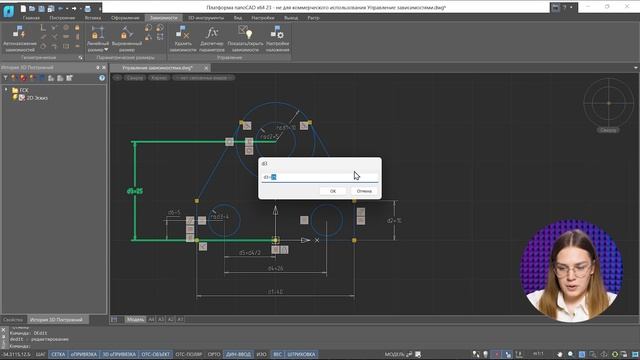Click the Сверху label under the view compass
The image size is (640, 360).
pyautogui.click(x=608, y=130)
